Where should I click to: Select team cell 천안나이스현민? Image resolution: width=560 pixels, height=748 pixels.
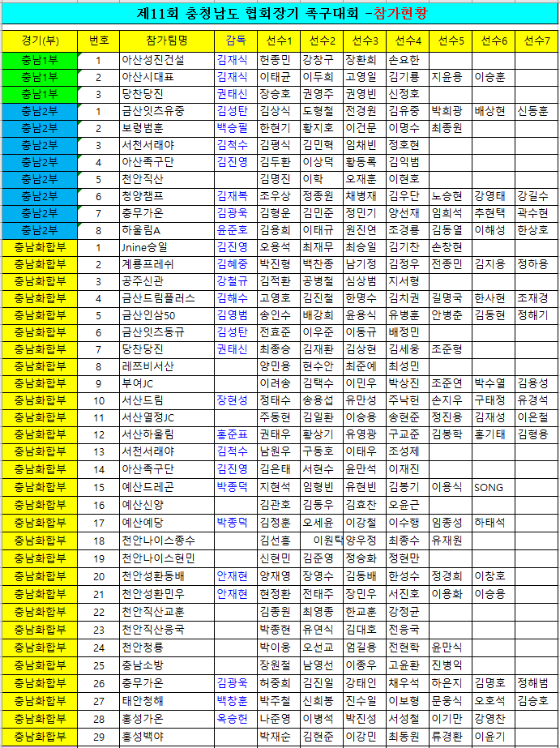click(x=167, y=558)
